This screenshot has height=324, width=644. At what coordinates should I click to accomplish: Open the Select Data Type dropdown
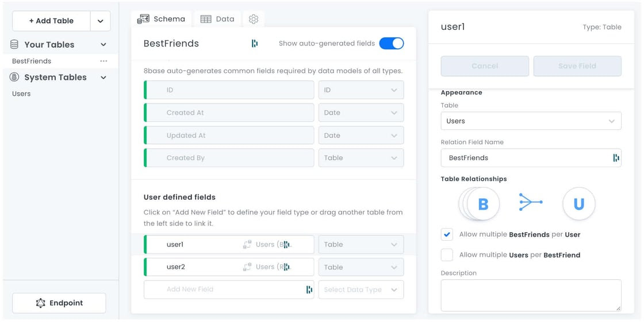click(361, 290)
